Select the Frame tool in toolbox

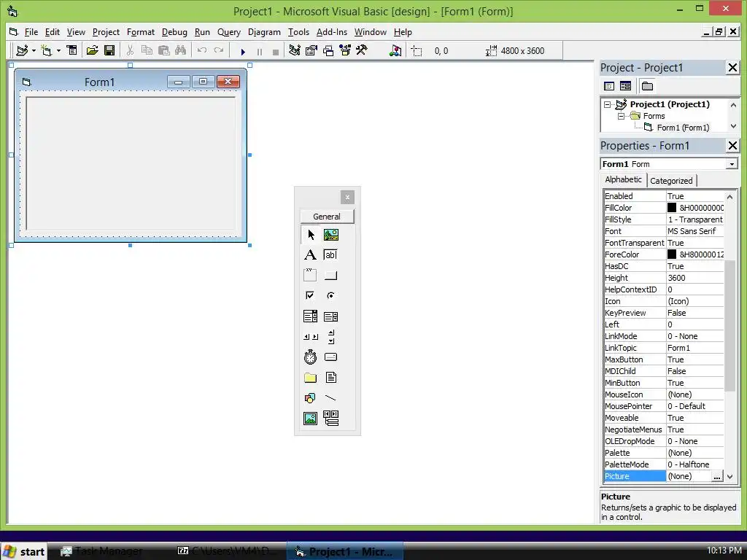311,275
